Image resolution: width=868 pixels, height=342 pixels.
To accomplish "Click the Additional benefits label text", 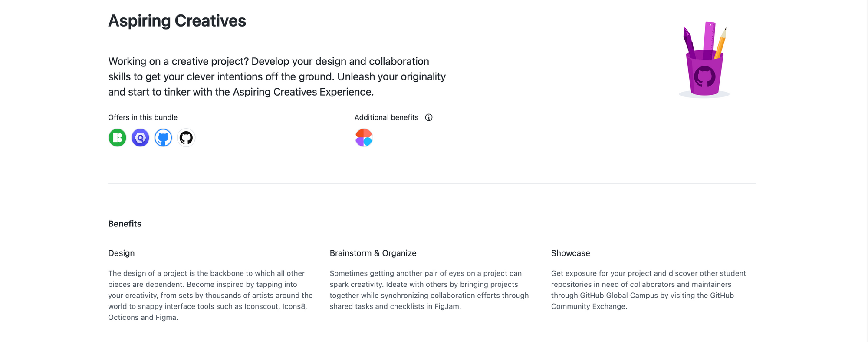I will [x=386, y=117].
